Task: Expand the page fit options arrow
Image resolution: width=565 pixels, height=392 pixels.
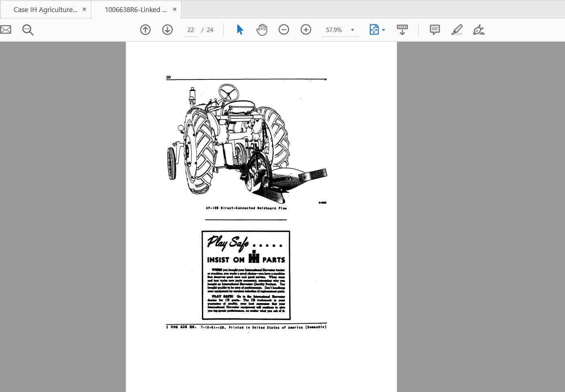Action: (383, 30)
